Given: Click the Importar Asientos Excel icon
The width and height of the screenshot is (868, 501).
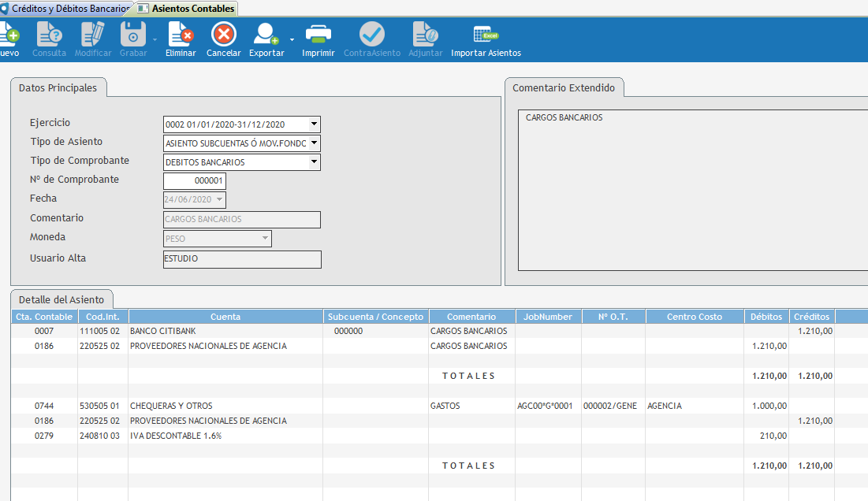Looking at the screenshot, I should pos(486,35).
